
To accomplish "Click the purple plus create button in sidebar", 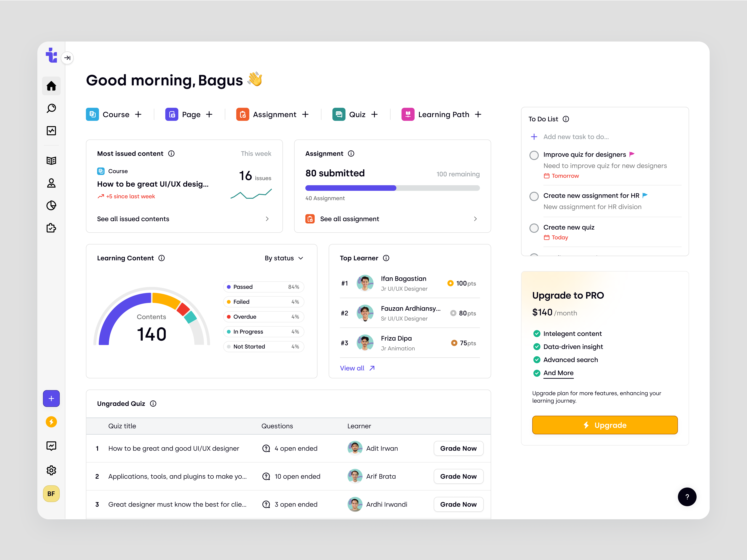I will click(x=51, y=398).
